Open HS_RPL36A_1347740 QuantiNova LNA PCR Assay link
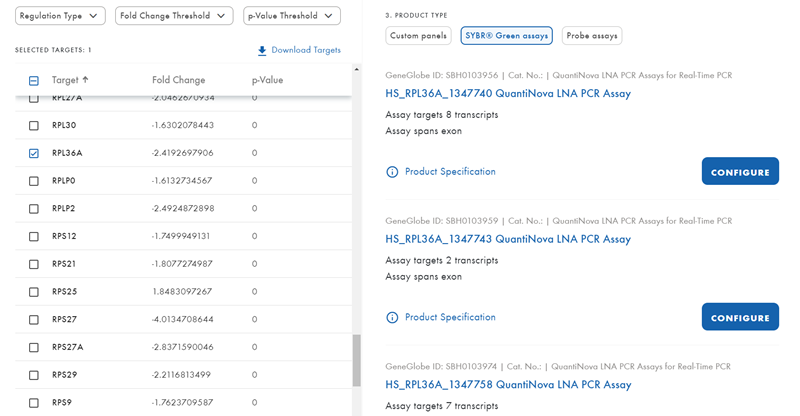This screenshot has width=800, height=416. coord(508,93)
